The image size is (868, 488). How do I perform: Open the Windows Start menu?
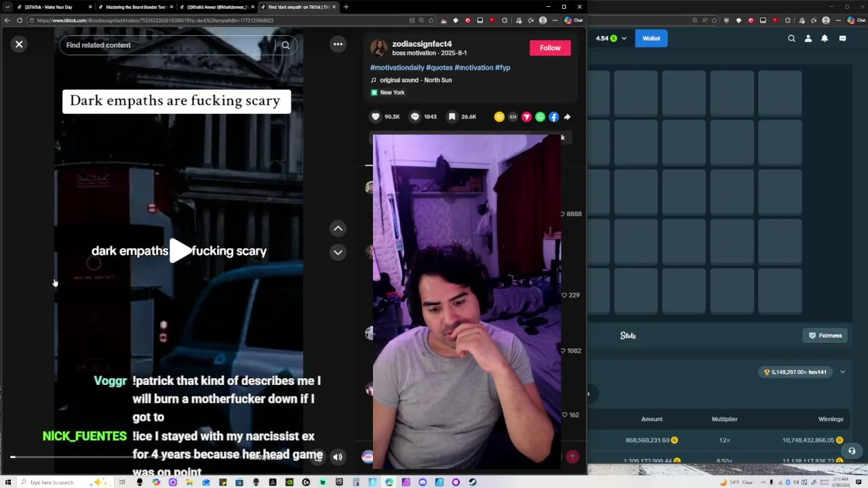coord(7,483)
